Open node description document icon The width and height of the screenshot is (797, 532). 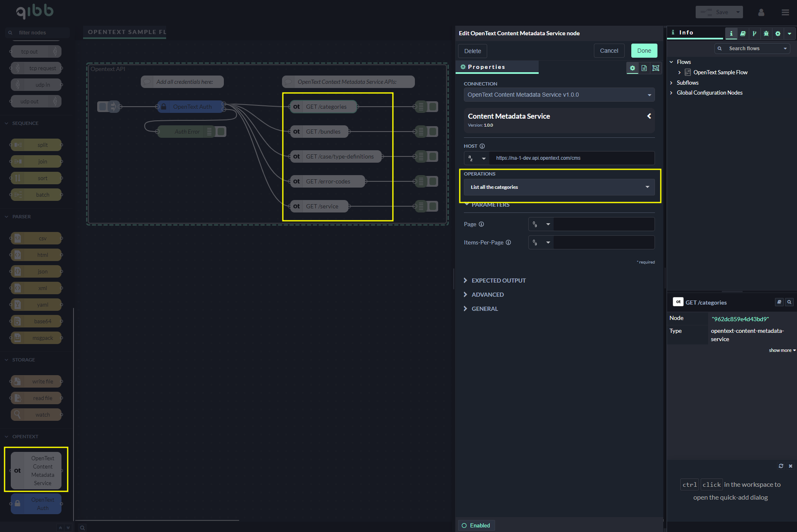click(644, 68)
